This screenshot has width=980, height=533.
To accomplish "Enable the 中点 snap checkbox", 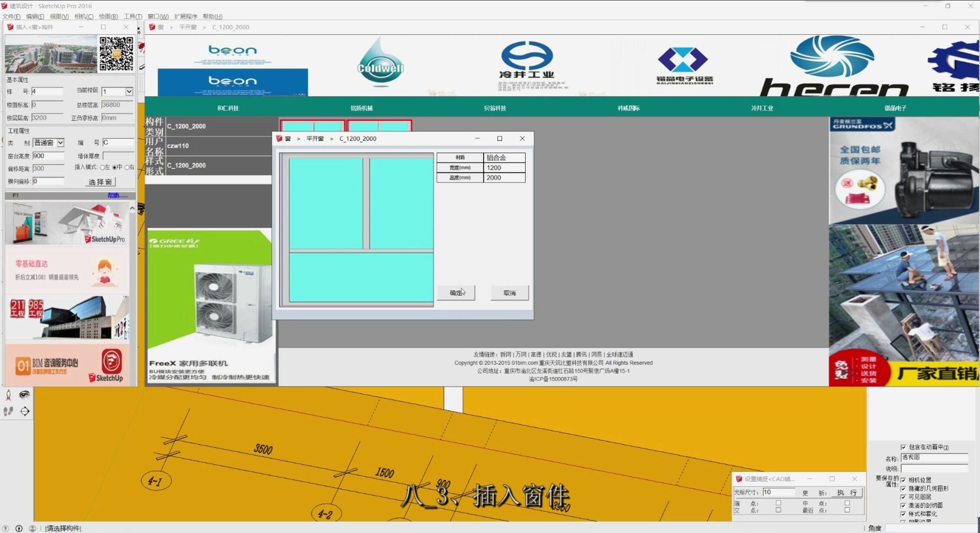I will 847,503.
